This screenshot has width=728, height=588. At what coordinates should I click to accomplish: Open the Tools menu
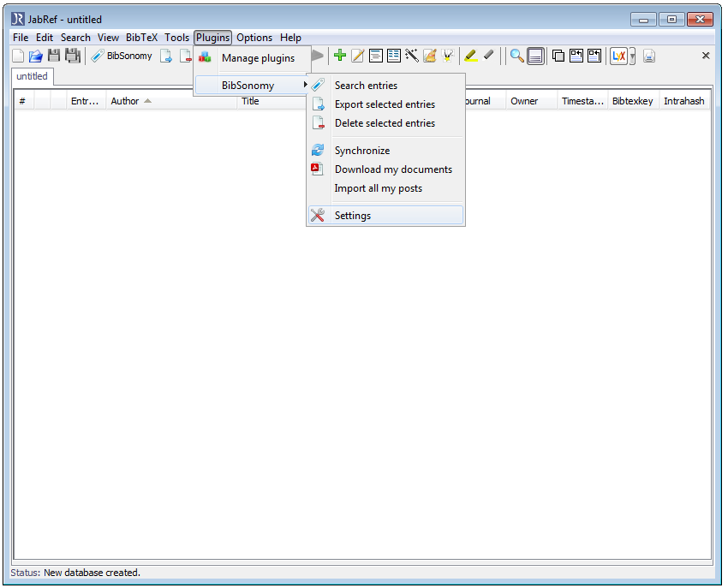pos(177,38)
